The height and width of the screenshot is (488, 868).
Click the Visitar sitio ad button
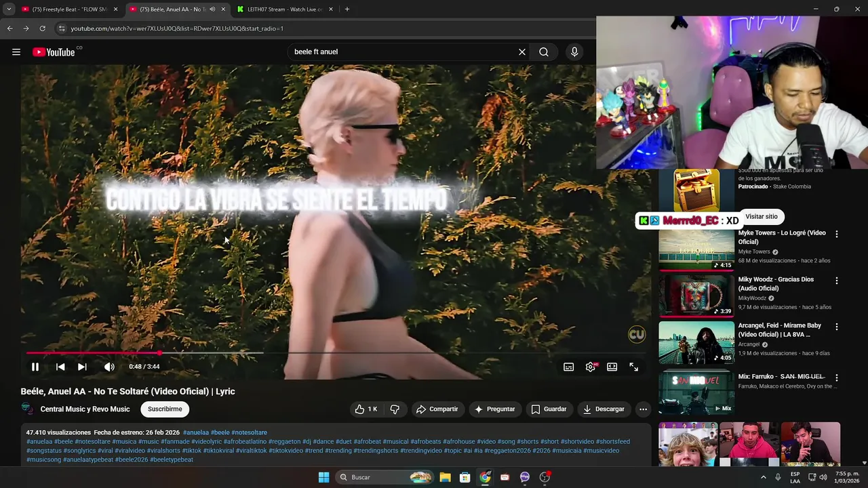(762, 217)
